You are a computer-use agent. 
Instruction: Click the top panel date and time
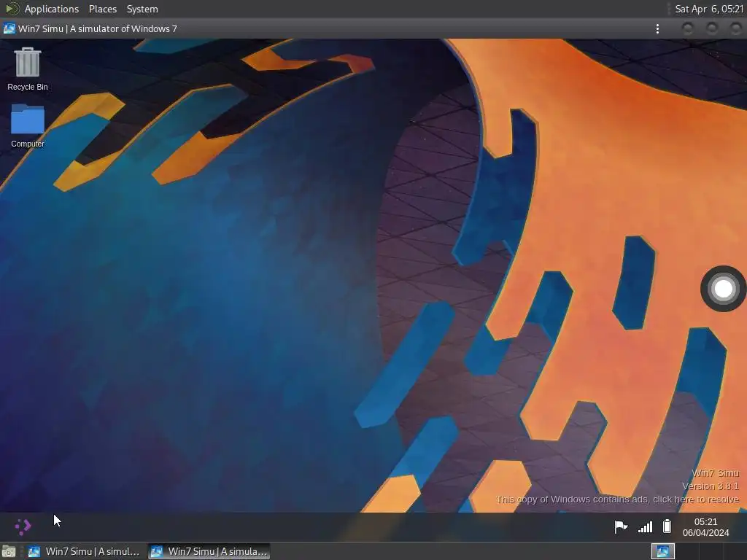[x=709, y=9]
